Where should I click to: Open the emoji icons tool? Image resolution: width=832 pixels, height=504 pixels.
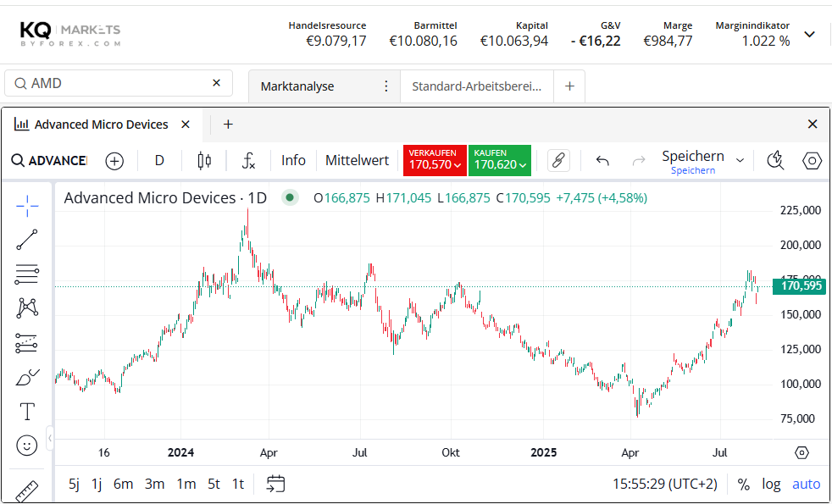click(27, 446)
